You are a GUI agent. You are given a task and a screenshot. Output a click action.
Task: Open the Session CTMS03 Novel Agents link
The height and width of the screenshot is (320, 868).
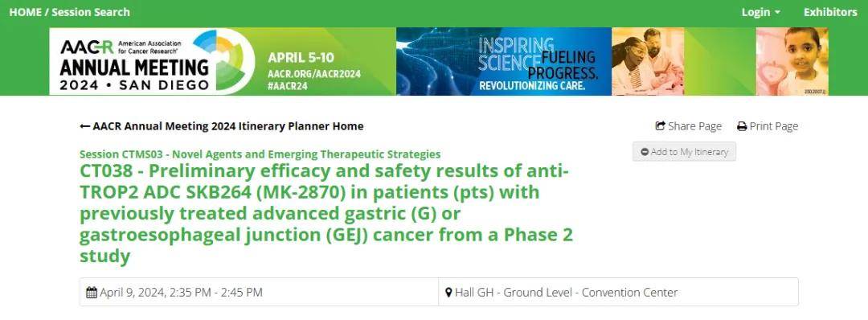tap(260, 154)
